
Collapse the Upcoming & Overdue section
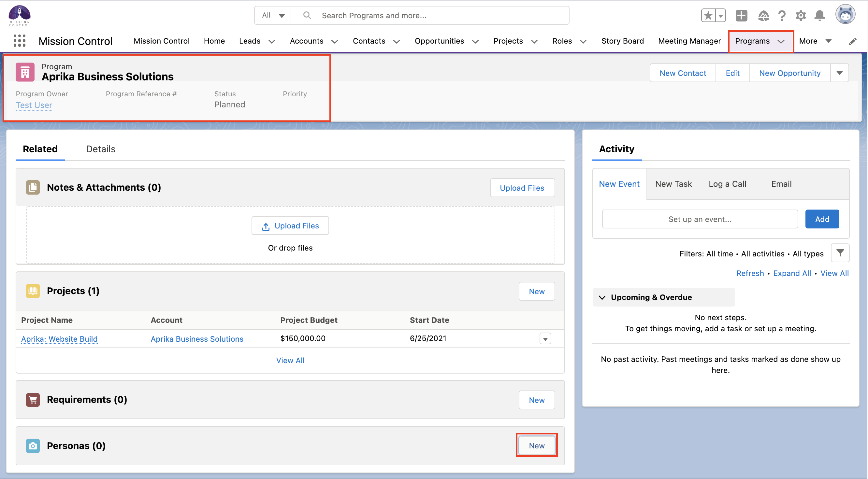603,297
